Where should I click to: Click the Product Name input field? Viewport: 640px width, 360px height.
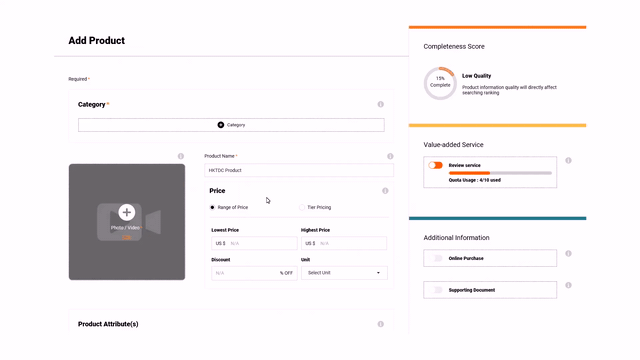[x=299, y=170]
